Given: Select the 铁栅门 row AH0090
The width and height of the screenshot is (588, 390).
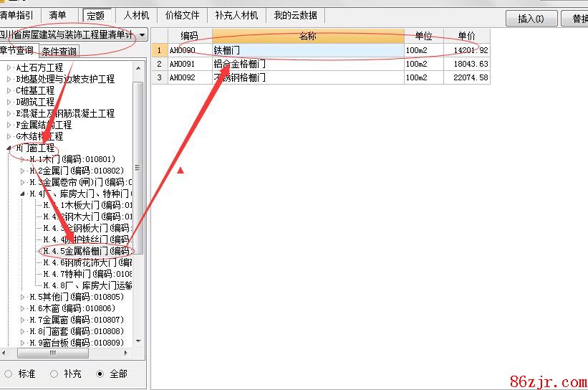Looking at the screenshot, I should click(308, 50).
